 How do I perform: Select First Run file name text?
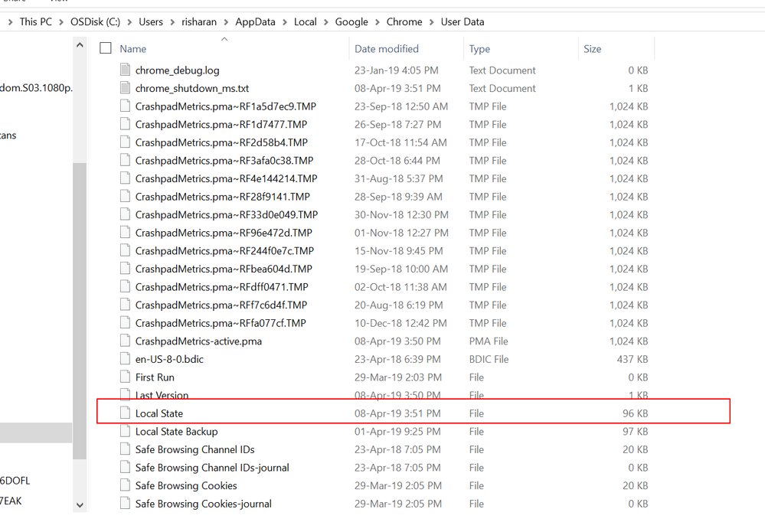point(155,377)
